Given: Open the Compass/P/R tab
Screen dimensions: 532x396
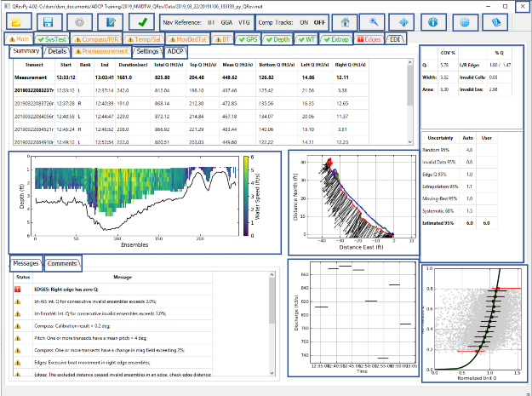Looking at the screenshot, I should [97, 39].
